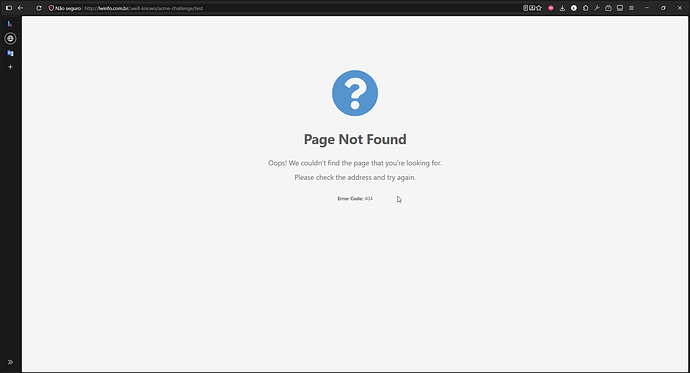Add a new sidebar item with plus icon
This screenshot has height=373, width=690.
[10, 67]
